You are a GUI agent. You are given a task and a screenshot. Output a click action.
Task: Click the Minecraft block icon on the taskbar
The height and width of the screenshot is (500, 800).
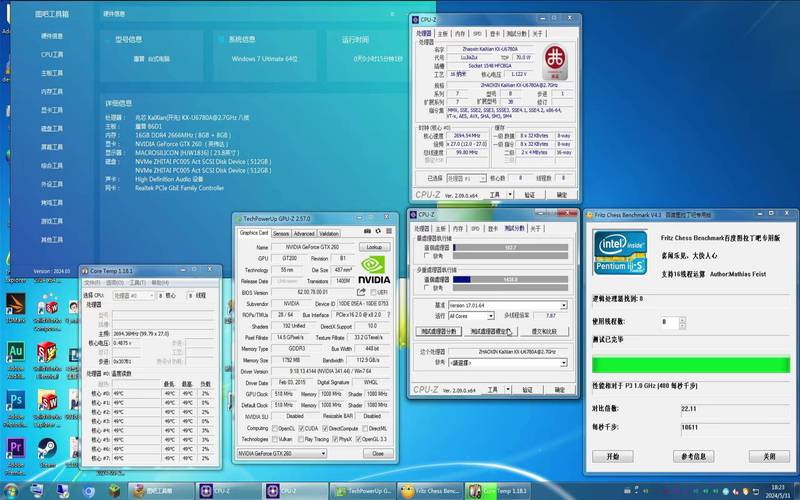tap(115, 491)
